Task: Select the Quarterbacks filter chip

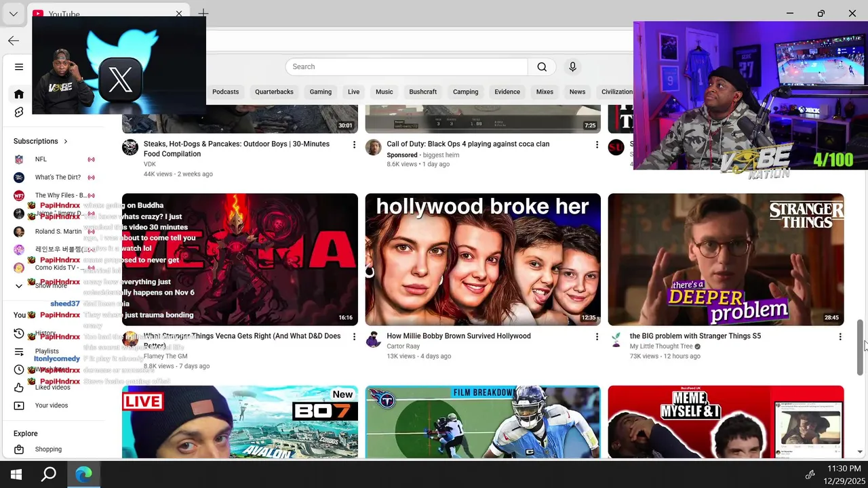Action: [x=274, y=91]
